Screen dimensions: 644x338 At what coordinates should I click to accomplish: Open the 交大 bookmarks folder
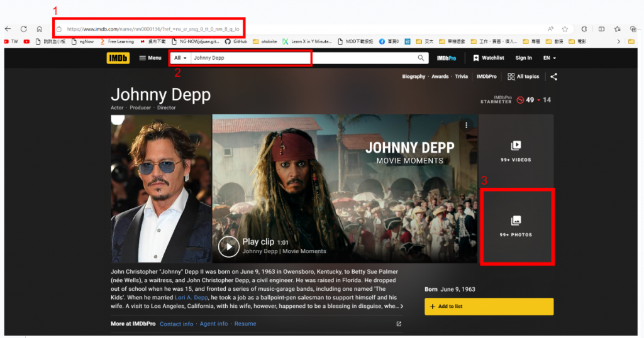[425, 41]
